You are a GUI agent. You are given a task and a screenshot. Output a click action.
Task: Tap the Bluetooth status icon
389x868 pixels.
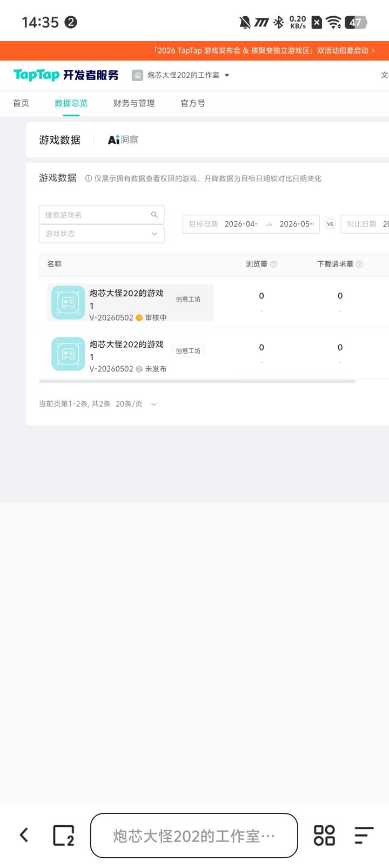(x=278, y=22)
